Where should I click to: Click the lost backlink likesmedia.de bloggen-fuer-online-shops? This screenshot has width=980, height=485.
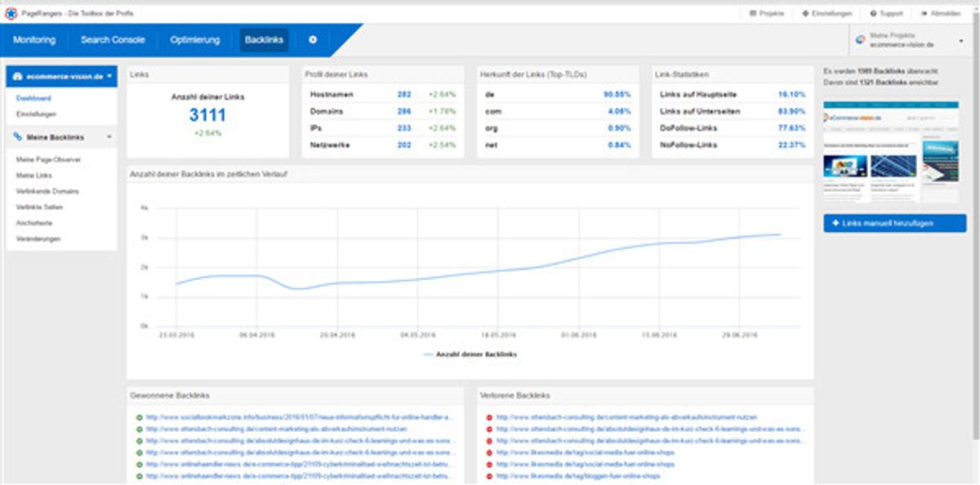tap(578, 476)
